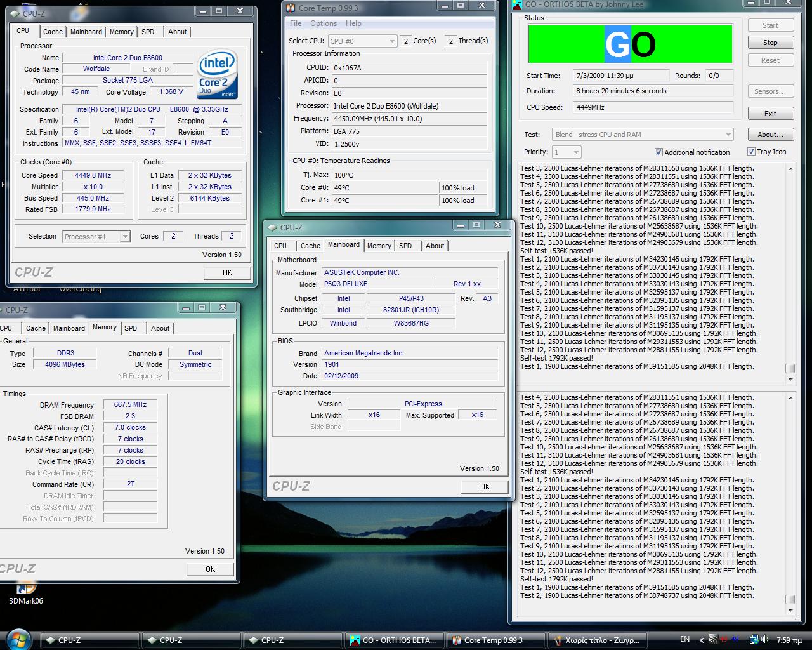The height and width of the screenshot is (650, 812).
Task: Click the Frequency 4450.09MHz field in Core Temp
Action: (x=409, y=118)
